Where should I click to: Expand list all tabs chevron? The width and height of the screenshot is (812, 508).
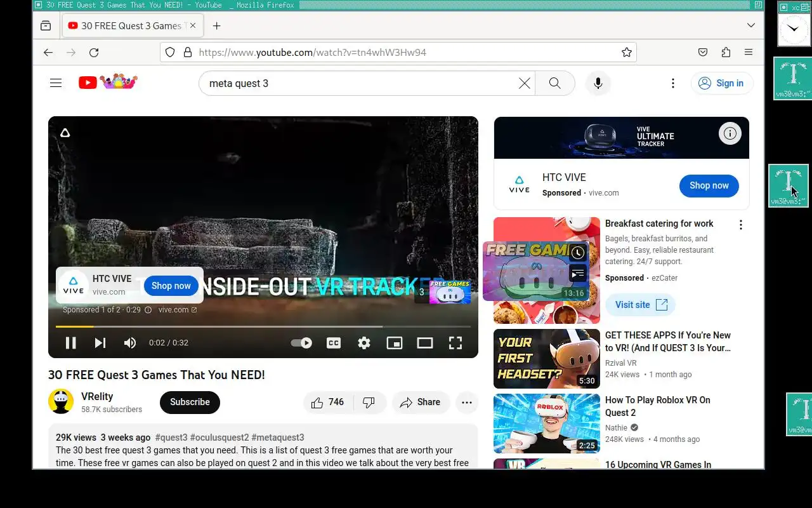[x=751, y=26]
